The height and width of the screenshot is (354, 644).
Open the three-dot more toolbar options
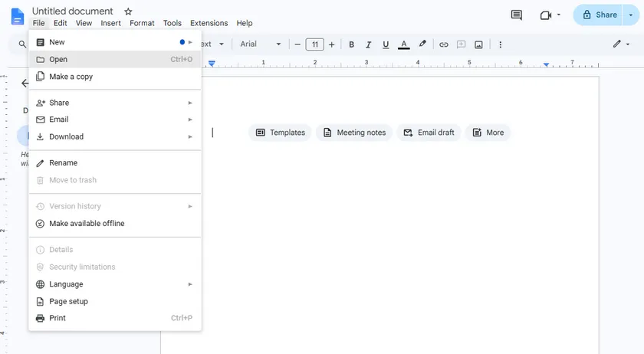[500, 44]
